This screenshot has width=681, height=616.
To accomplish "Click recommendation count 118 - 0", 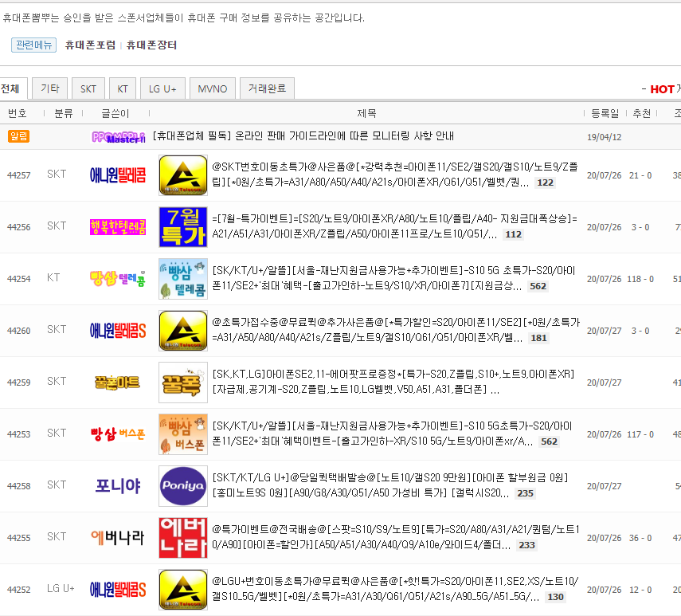I will click(x=640, y=279).
